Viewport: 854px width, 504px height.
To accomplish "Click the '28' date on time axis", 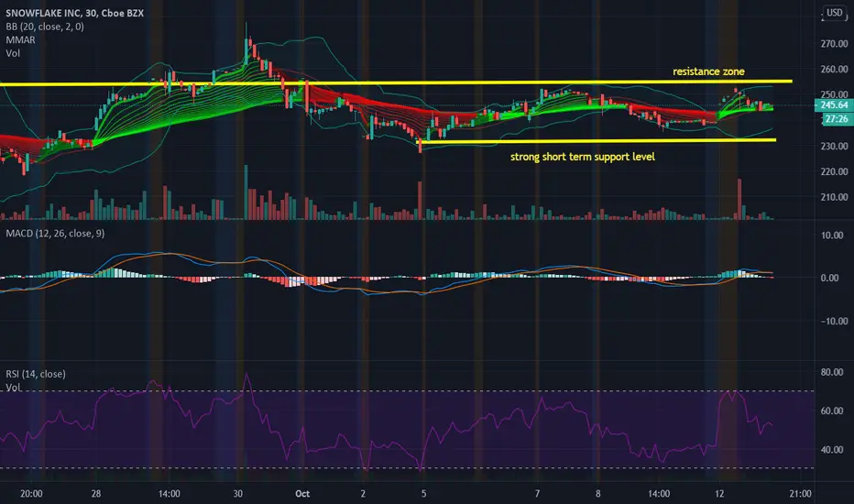I will pyautogui.click(x=96, y=494).
